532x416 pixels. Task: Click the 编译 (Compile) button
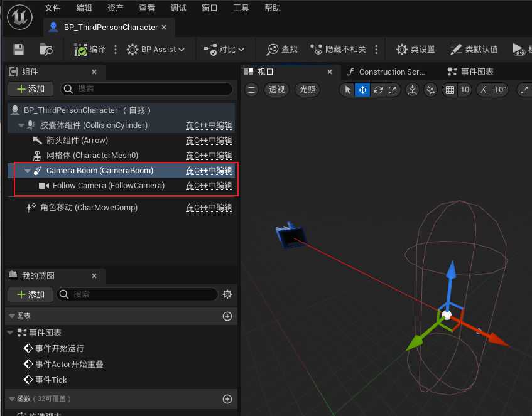(x=90, y=49)
